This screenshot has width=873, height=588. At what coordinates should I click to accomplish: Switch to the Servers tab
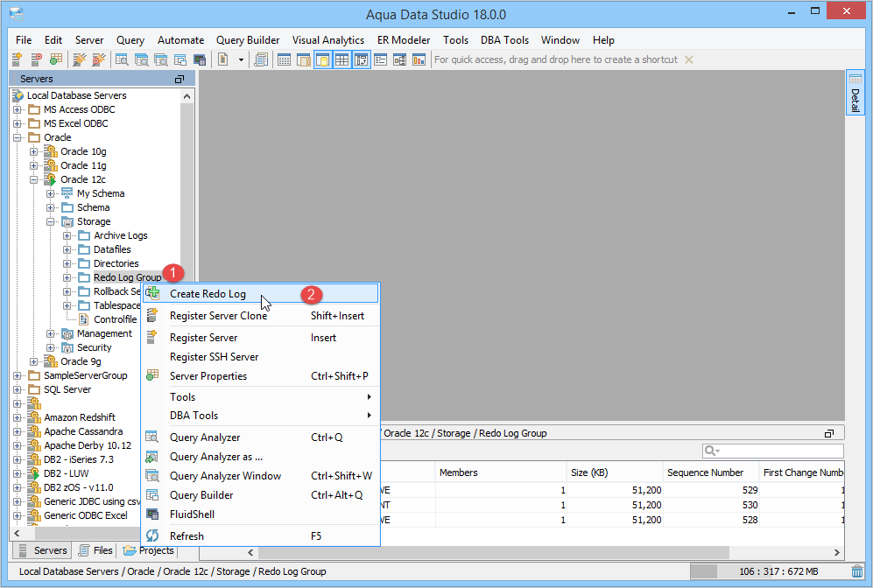(x=42, y=550)
